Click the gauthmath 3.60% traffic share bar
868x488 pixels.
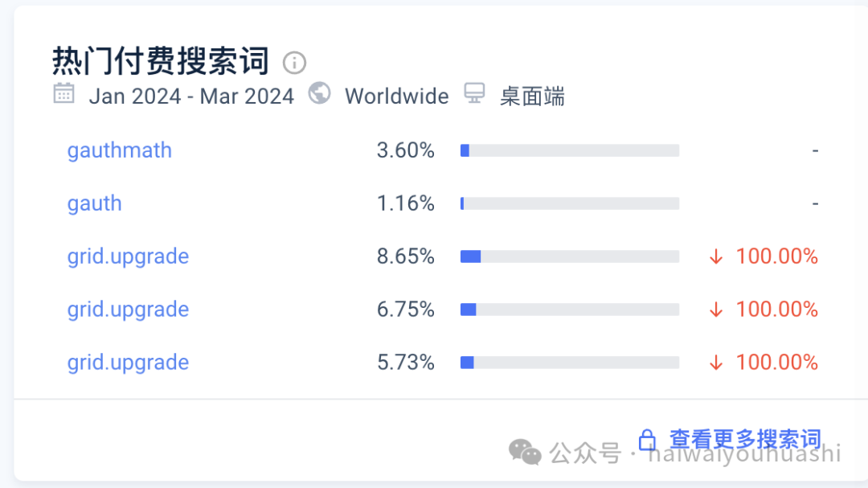point(569,150)
